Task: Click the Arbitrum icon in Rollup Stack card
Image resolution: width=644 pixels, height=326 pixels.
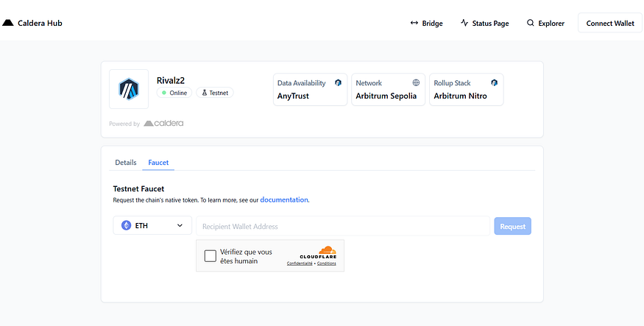Action: point(494,82)
